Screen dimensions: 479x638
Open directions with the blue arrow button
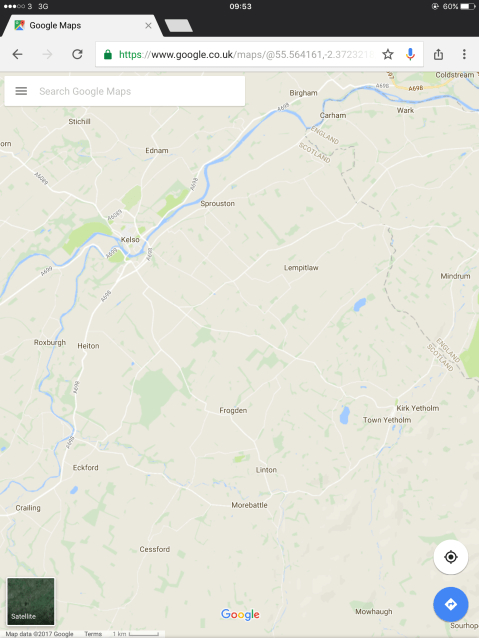click(451, 604)
